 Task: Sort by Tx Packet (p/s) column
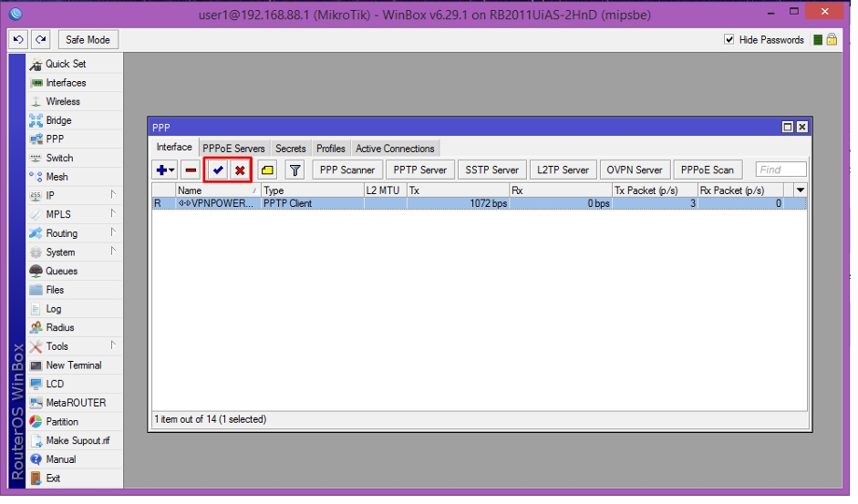click(655, 191)
